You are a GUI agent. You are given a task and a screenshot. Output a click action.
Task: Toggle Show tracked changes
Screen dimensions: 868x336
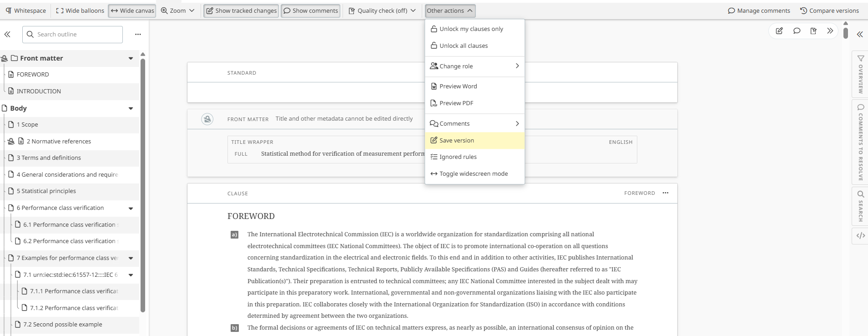pyautogui.click(x=241, y=11)
